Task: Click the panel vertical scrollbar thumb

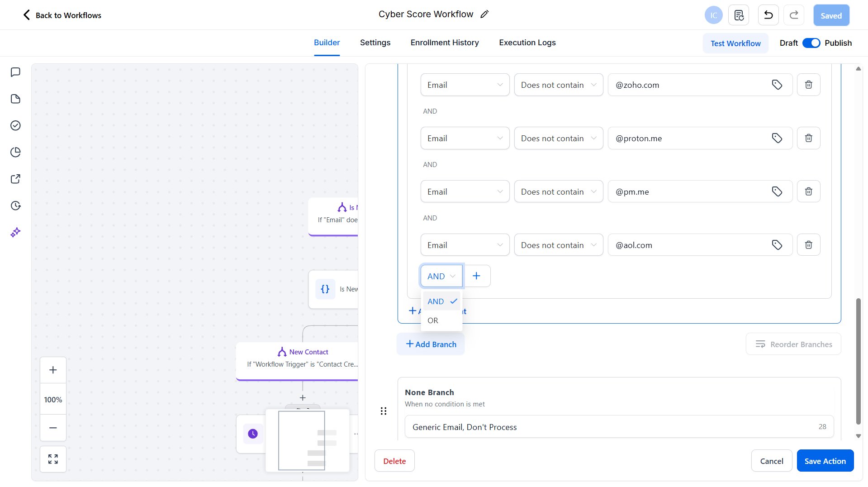Action: point(858,361)
